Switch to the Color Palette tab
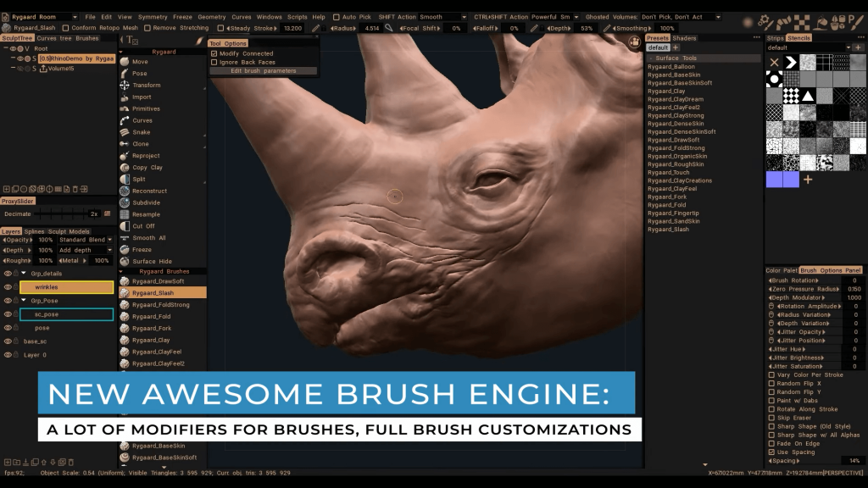The image size is (868, 488). click(782, 270)
